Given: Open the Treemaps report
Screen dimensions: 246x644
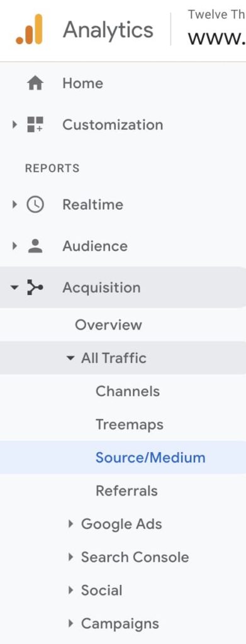Looking at the screenshot, I should click(130, 425).
